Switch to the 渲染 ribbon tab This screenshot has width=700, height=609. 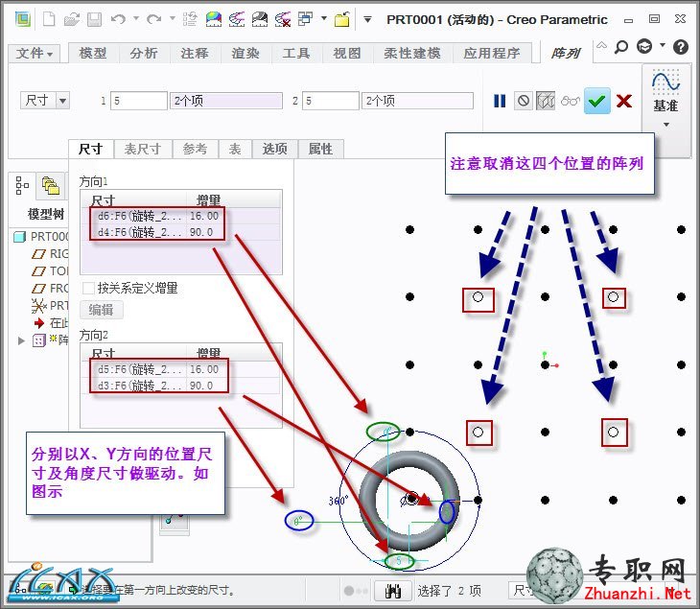[x=245, y=53]
